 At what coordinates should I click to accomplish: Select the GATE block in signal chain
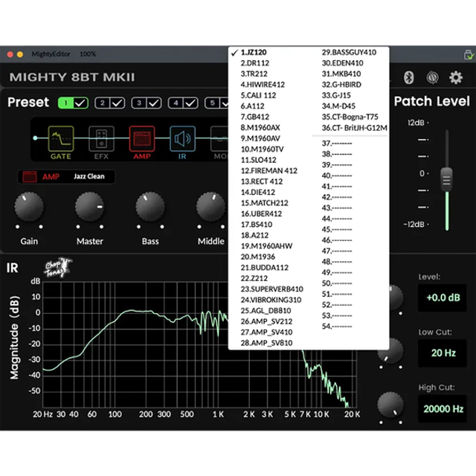[61, 139]
